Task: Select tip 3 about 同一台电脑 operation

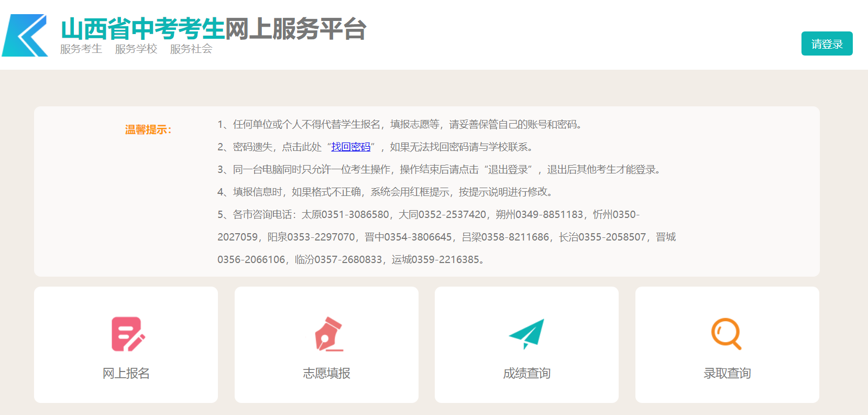Action: [x=441, y=169]
